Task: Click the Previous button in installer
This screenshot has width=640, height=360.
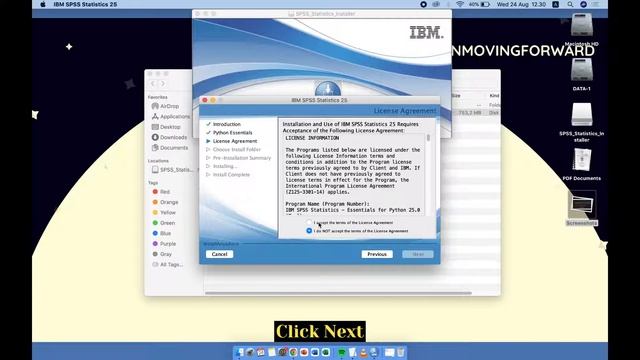Action: click(377, 254)
